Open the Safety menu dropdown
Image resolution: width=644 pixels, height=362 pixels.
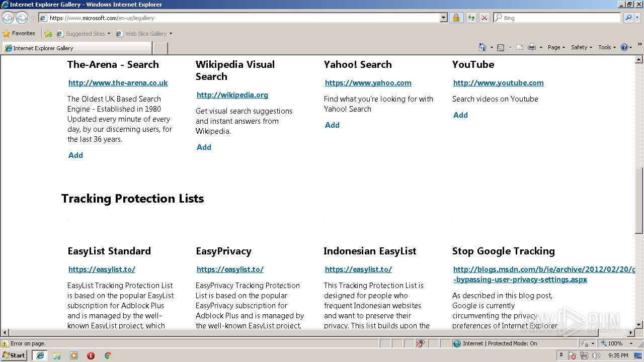(x=582, y=47)
